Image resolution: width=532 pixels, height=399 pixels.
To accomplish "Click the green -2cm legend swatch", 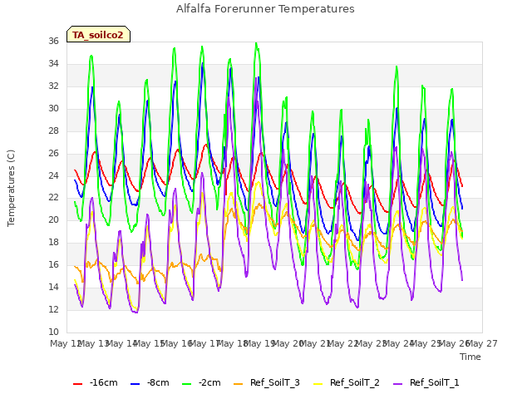I will 186,384.
